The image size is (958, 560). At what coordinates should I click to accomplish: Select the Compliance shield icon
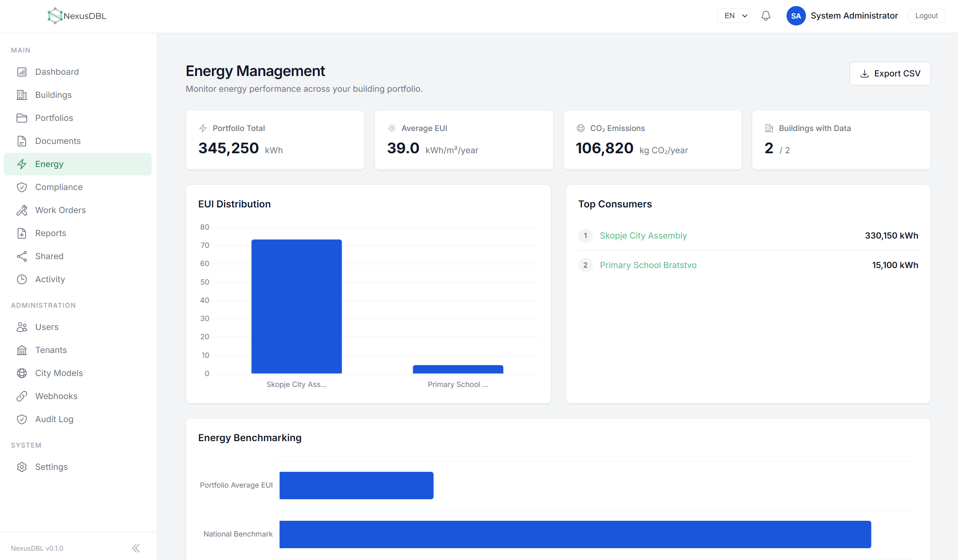(x=22, y=187)
